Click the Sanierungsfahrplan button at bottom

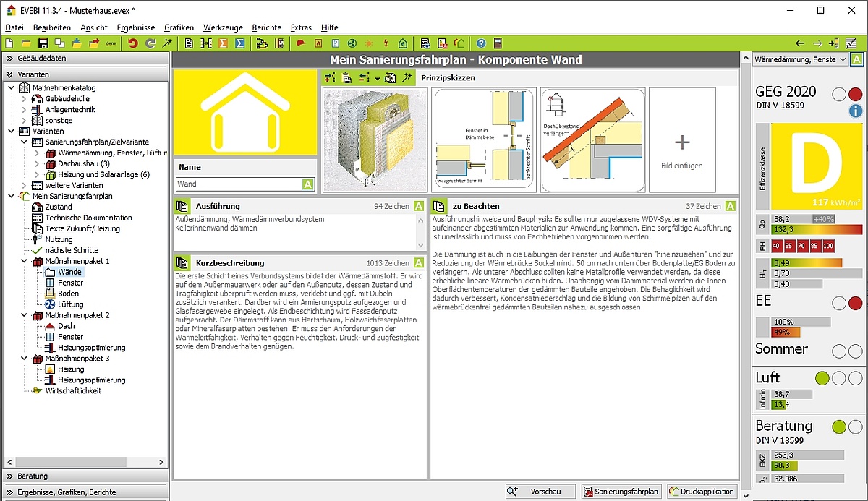[x=622, y=492]
